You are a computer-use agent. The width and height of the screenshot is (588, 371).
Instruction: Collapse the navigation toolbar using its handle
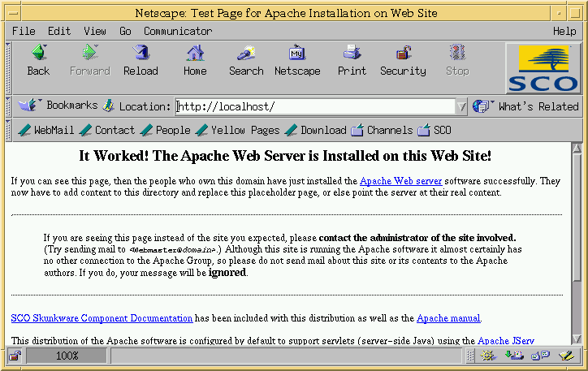9,68
